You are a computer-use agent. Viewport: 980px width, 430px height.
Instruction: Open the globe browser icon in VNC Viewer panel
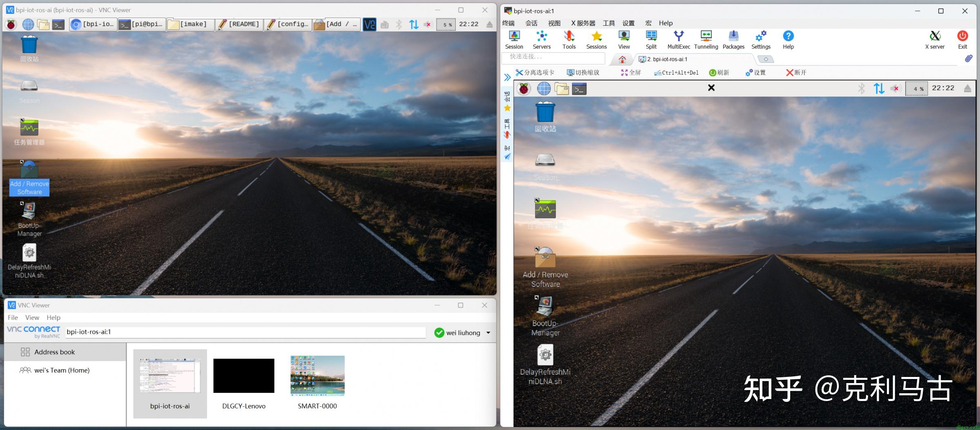tap(28, 24)
